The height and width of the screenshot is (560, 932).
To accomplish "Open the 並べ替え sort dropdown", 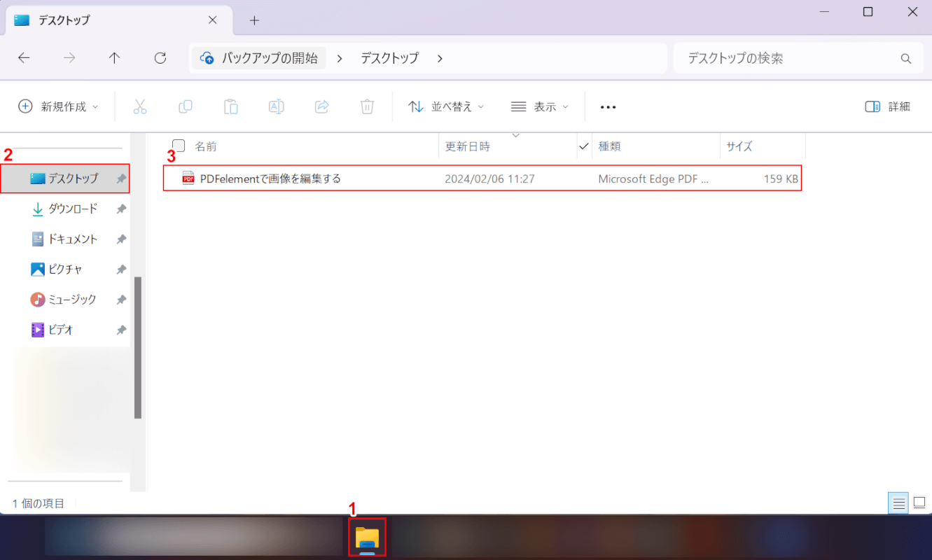I will [x=447, y=106].
